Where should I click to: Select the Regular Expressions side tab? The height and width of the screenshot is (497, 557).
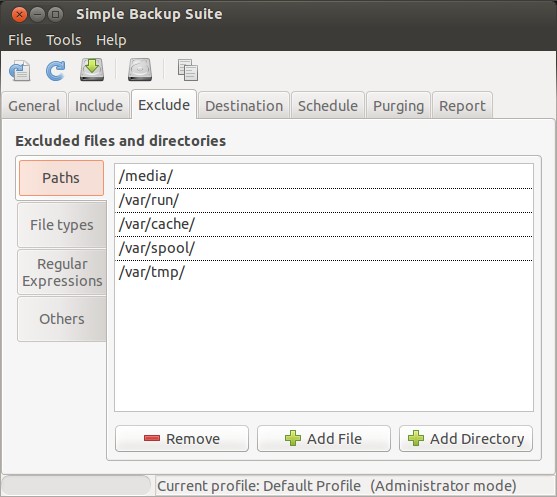(x=62, y=272)
